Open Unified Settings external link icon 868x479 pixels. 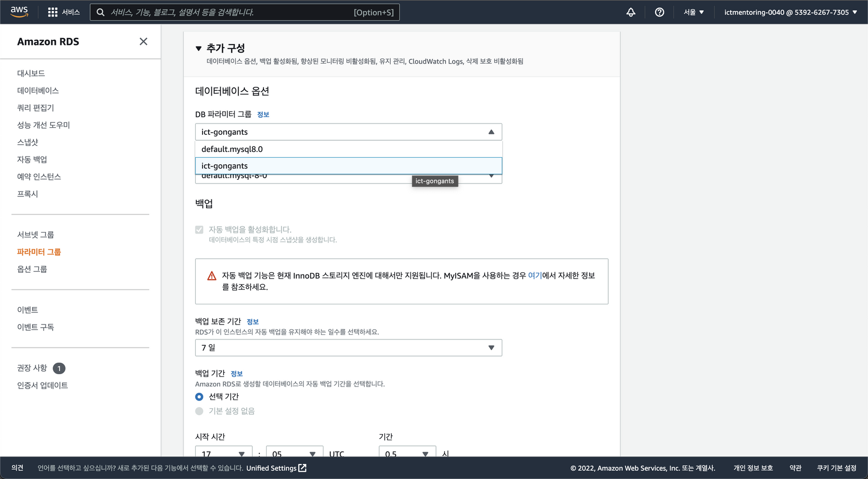(x=302, y=468)
